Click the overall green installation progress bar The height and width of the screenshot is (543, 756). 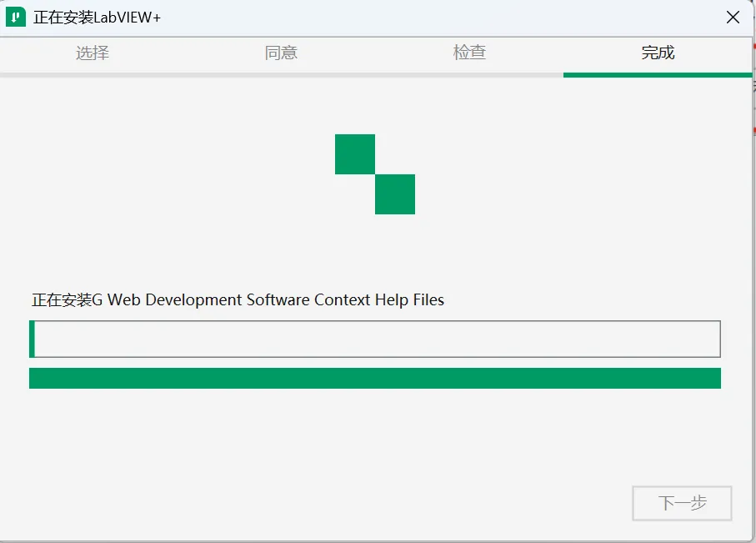coord(375,379)
